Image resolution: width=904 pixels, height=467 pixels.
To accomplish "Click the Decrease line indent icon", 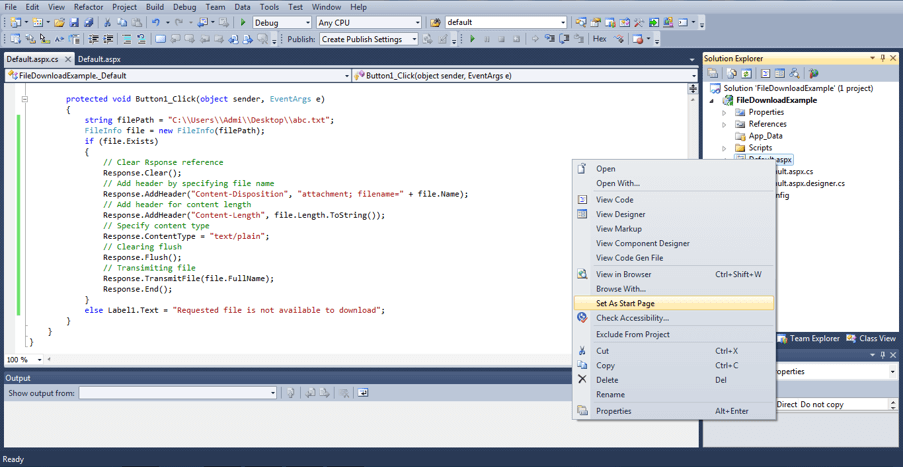I will 93,39.
